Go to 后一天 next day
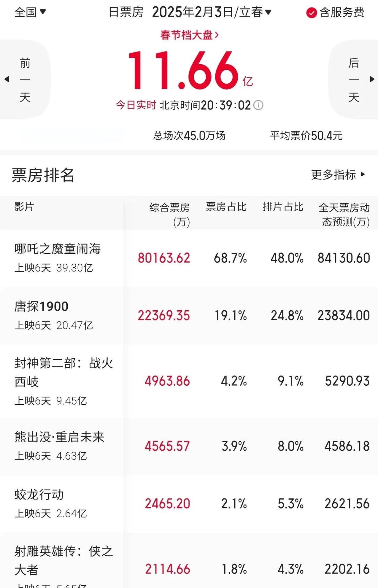Screen dimensions: 378x588 [x=353, y=80]
